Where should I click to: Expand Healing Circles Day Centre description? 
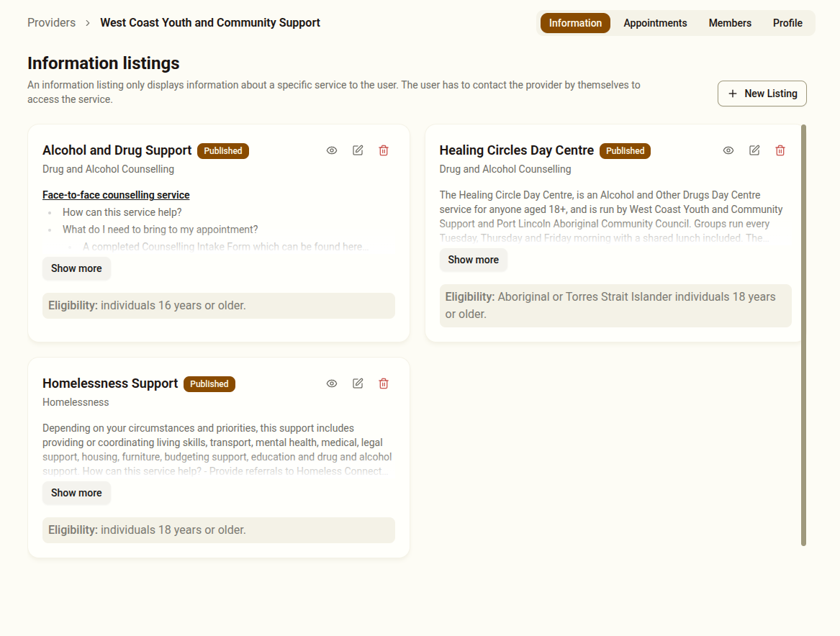pos(473,260)
